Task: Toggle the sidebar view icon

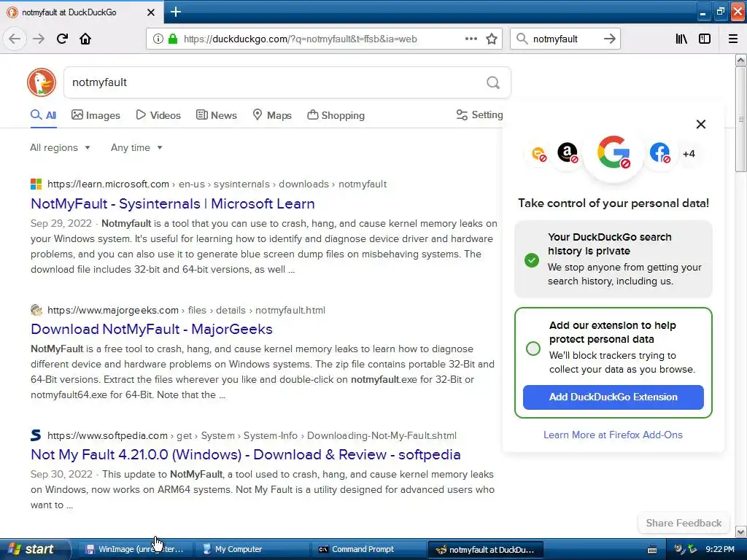Action: point(705,39)
